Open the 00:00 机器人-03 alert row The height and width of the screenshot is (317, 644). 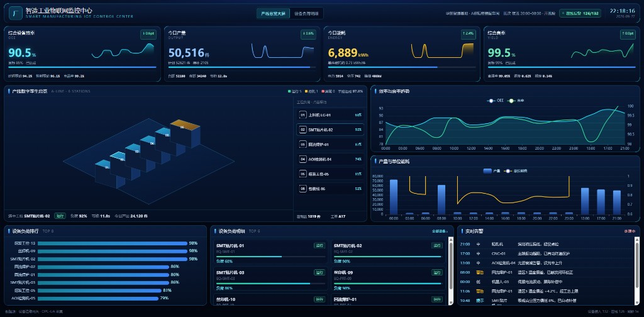coord(546,282)
